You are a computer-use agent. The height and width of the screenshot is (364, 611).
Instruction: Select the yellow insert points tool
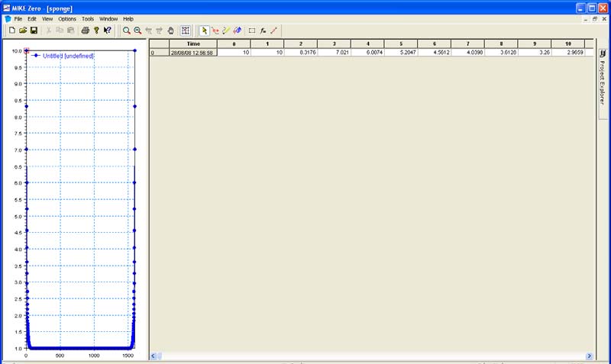coord(226,31)
